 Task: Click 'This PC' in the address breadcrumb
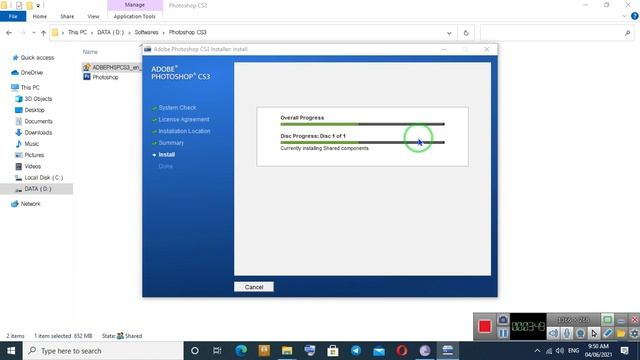(x=78, y=32)
